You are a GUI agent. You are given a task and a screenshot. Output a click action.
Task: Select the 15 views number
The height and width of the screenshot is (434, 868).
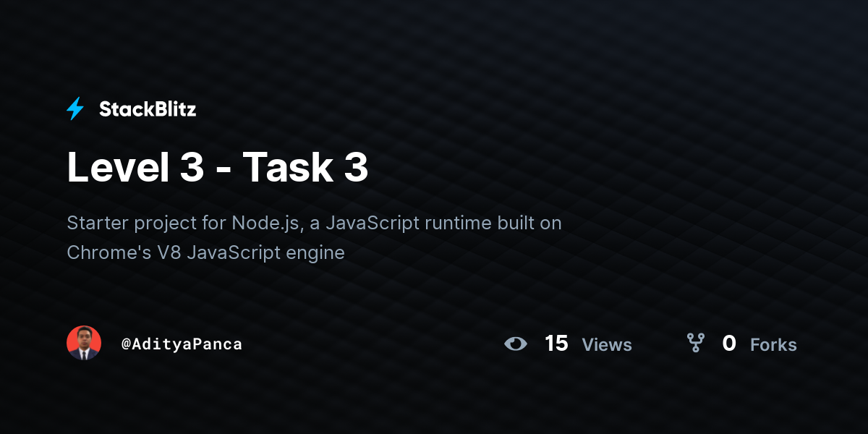pyautogui.click(x=556, y=344)
